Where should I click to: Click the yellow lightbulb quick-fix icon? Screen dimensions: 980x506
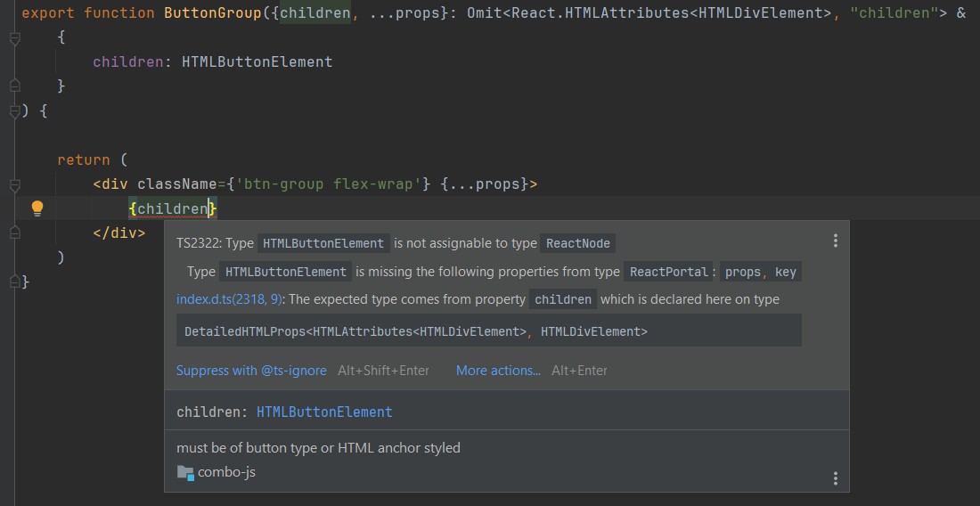coord(37,208)
